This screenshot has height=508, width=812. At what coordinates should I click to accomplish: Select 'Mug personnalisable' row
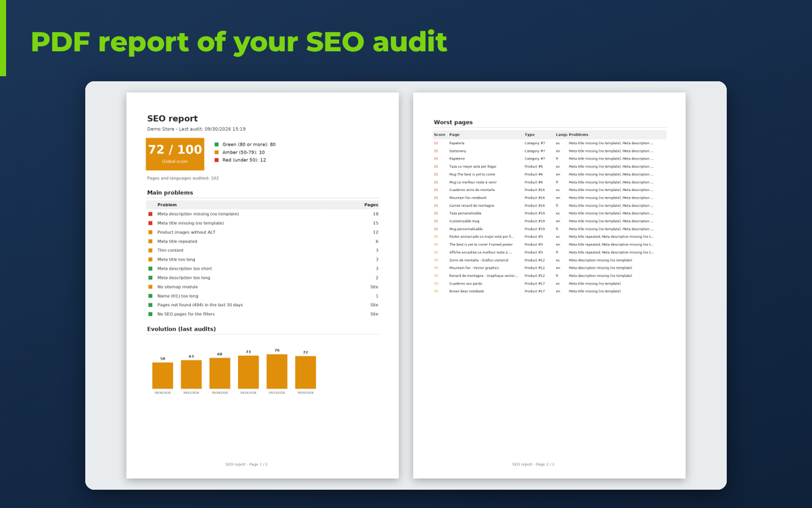549,229
